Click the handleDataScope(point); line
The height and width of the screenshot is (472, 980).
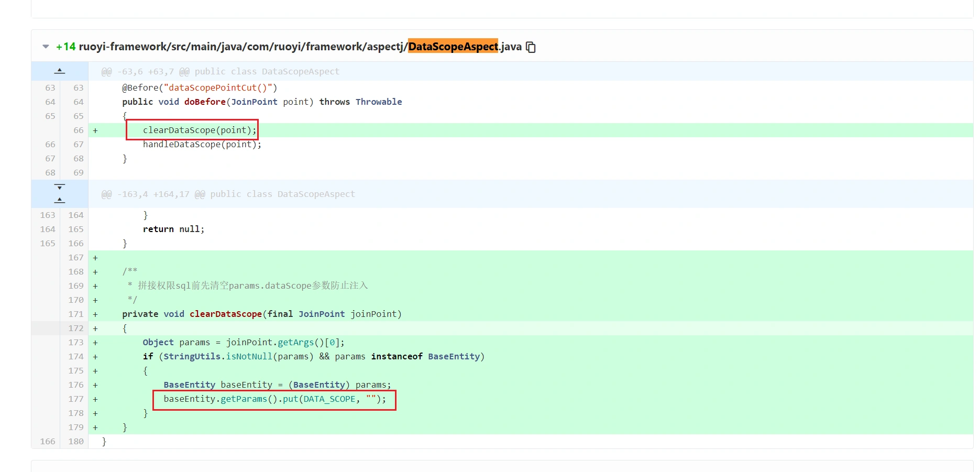tap(202, 145)
